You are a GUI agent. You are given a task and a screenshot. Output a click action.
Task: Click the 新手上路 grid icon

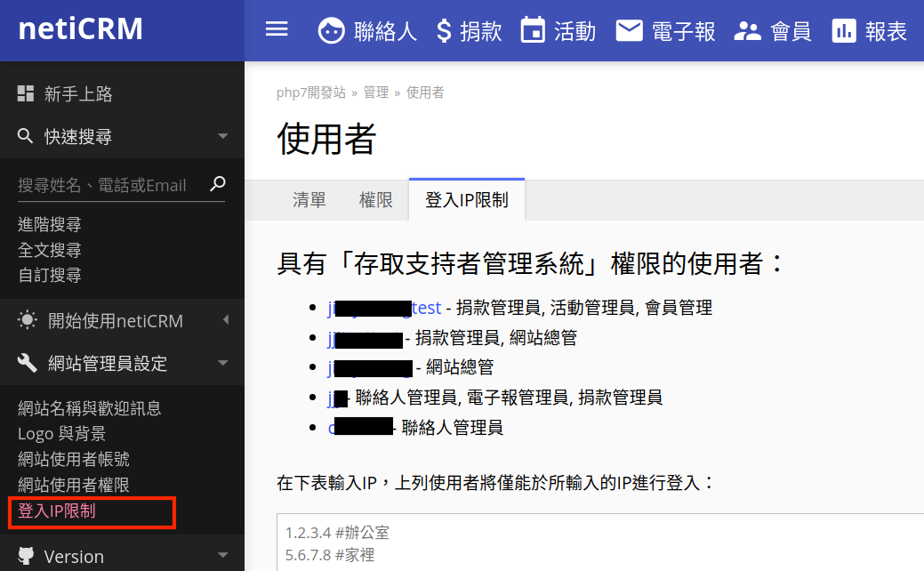pos(24,93)
